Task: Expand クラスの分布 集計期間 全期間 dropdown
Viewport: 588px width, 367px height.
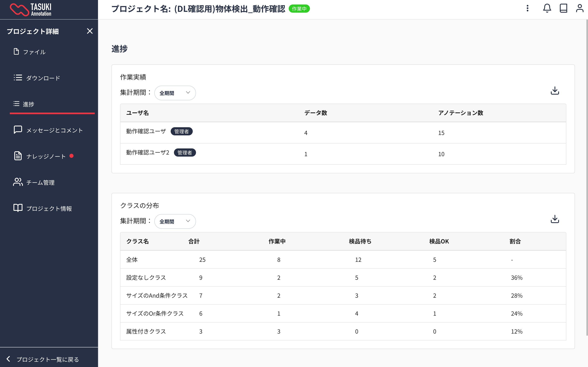Action: (175, 221)
